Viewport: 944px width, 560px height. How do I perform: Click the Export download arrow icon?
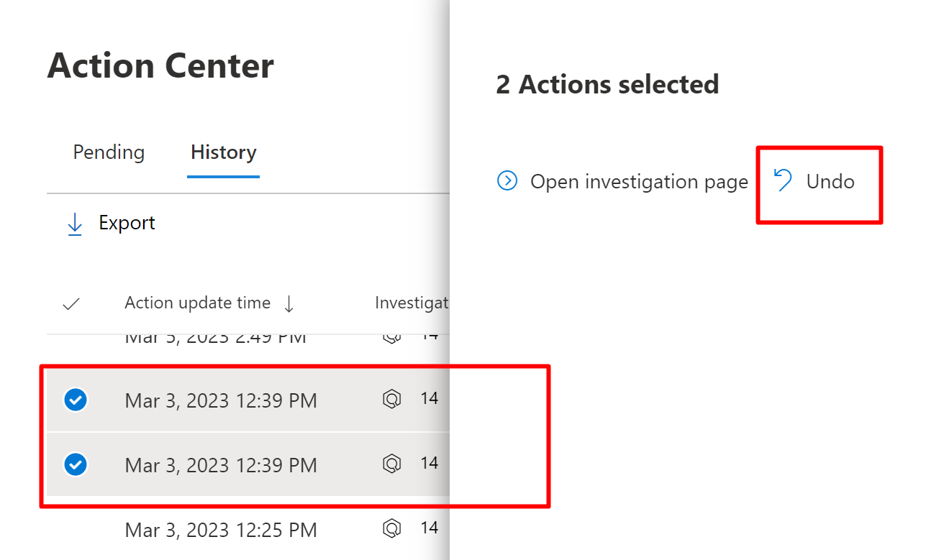[74, 224]
